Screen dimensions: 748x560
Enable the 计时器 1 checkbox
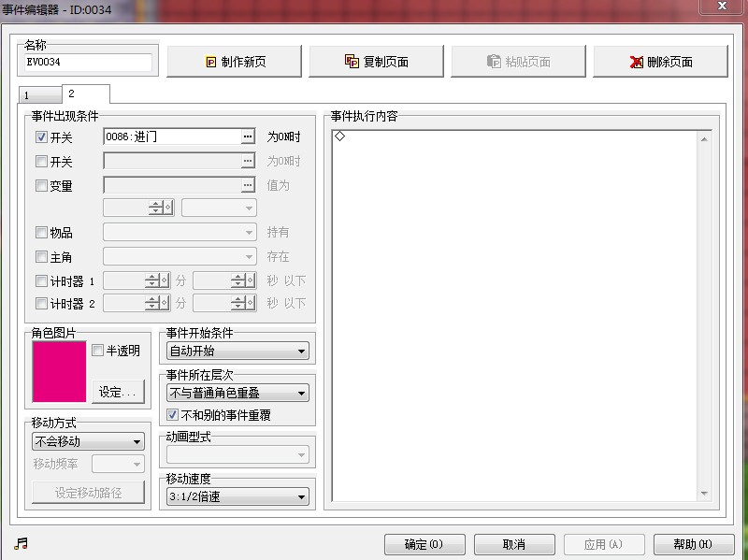[41, 280]
